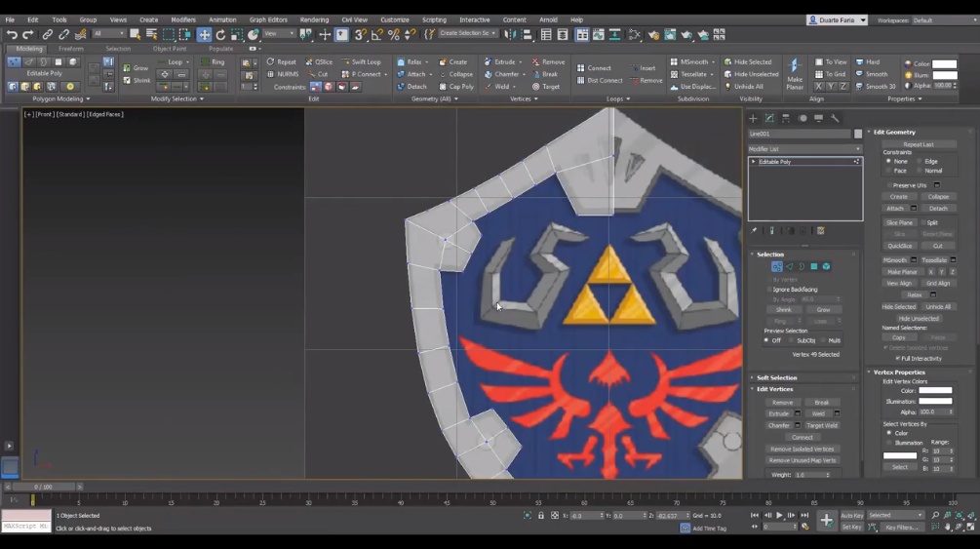Click Configure Modifier Sets icon
The height and width of the screenshot is (549, 980).
(821, 231)
